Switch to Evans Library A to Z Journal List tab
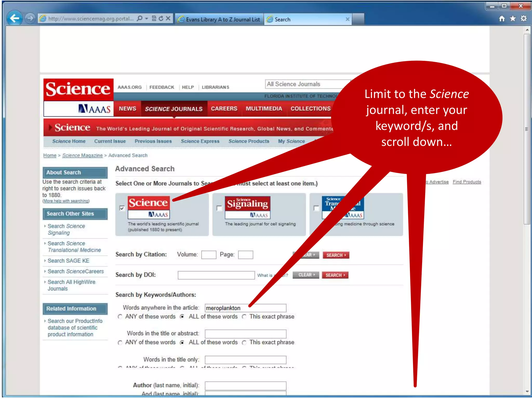Viewport: 532px width, 399px height. 220,19
